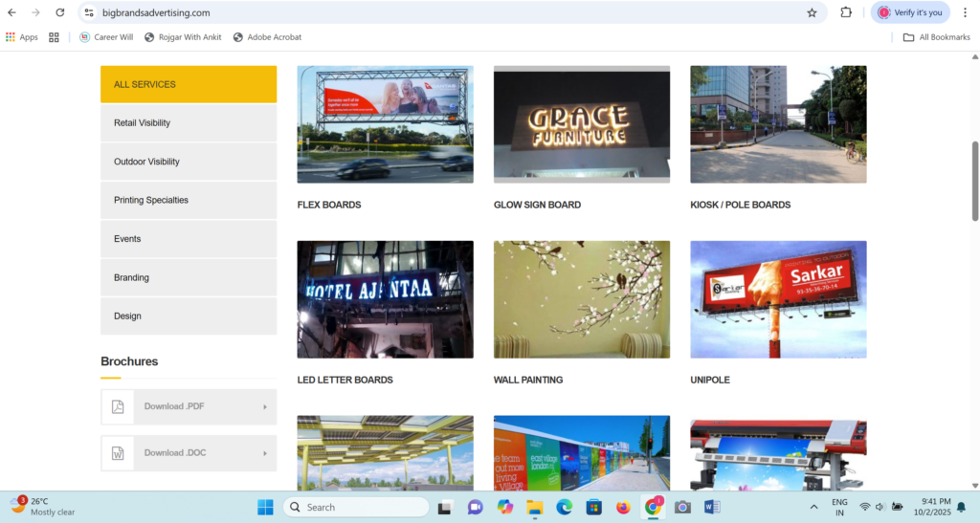The height and width of the screenshot is (523, 980).
Task: Launch Microsoft Edge from the taskbar
Action: (x=565, y=508)
